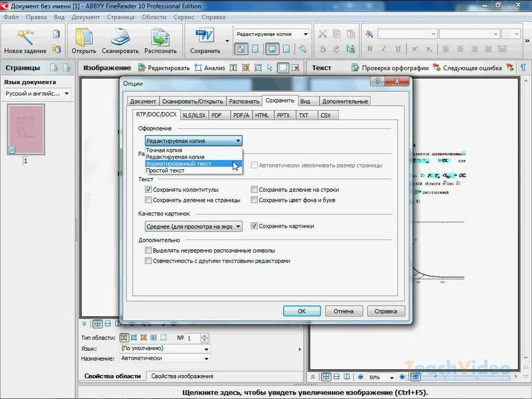This screenshot has width=532, height=399.
Task: Toggle Сохранять картинки checkbox
Action: click(x=254, y=226)
